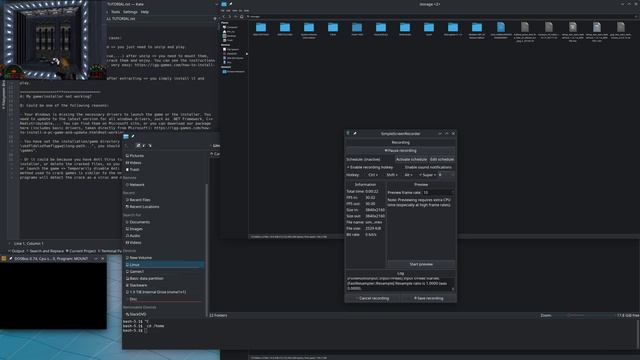Screen dimensions: 640x360
Task: Click Activate schedule button
Action: tap(411, 159)
